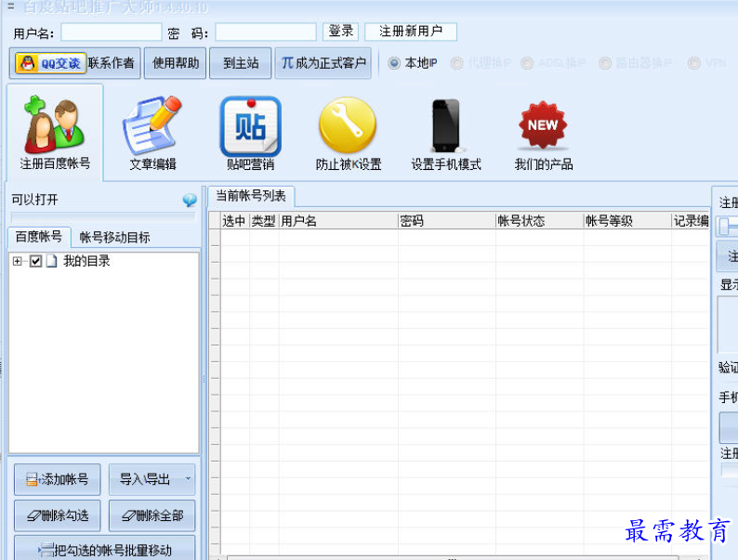Click 可以打开 status text
This screenshot has width=738, height=560.
point(34,200)
